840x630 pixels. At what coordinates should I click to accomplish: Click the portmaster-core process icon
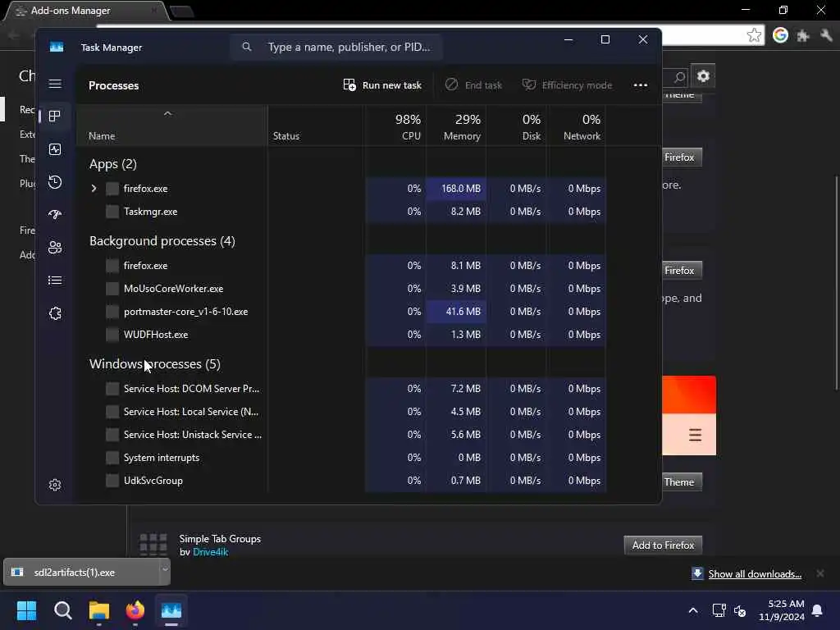click(x=112, y=312)
